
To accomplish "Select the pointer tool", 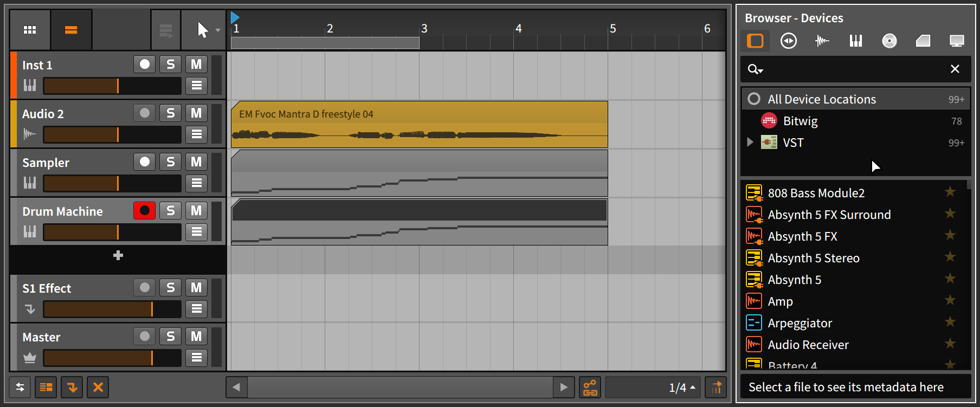I will (x=202, y=30).
